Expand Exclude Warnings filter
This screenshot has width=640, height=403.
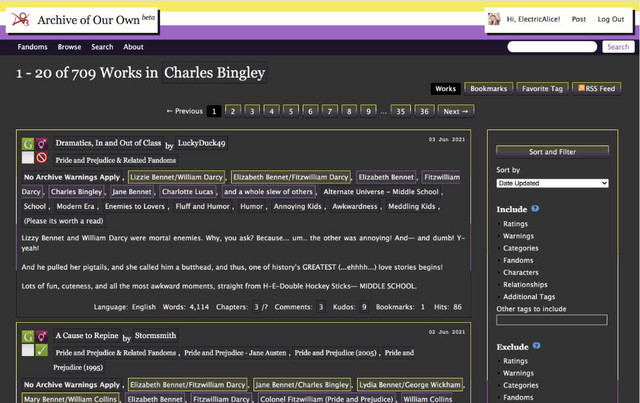click(518, 373)
